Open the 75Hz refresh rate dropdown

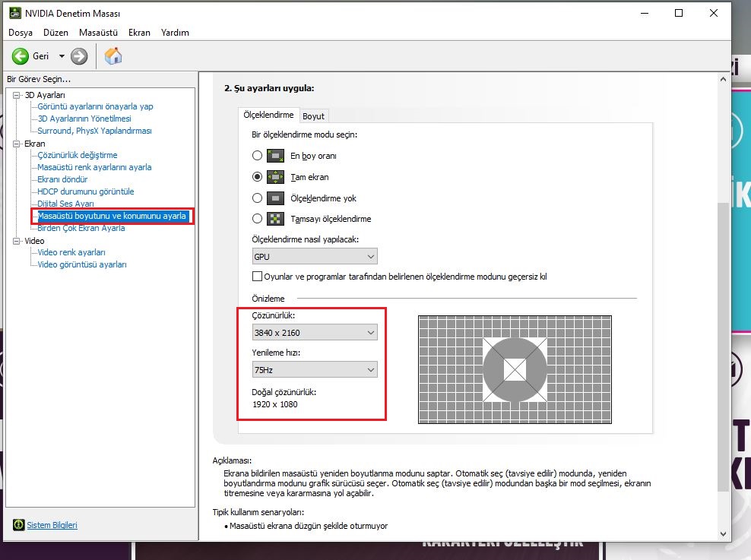315,369
